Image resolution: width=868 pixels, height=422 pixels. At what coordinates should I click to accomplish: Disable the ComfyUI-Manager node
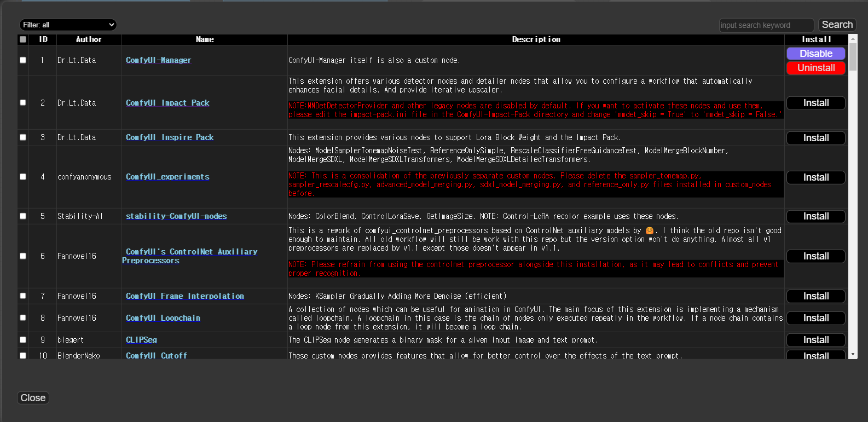[x=815, y=54]
